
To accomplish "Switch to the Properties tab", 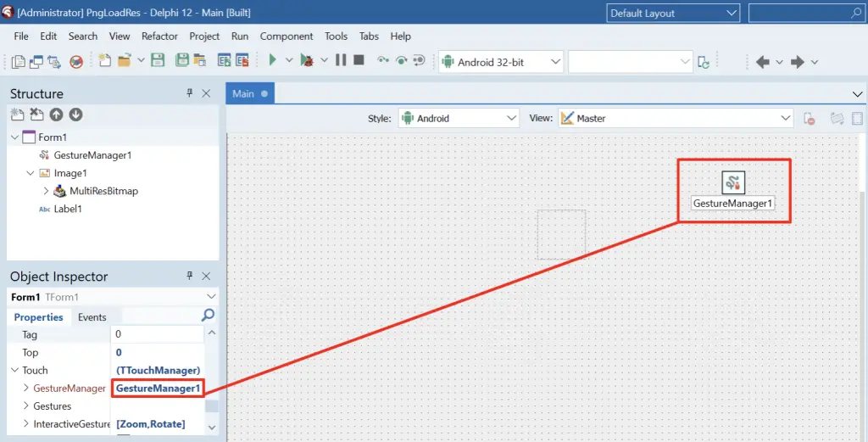I will [39, 316].
